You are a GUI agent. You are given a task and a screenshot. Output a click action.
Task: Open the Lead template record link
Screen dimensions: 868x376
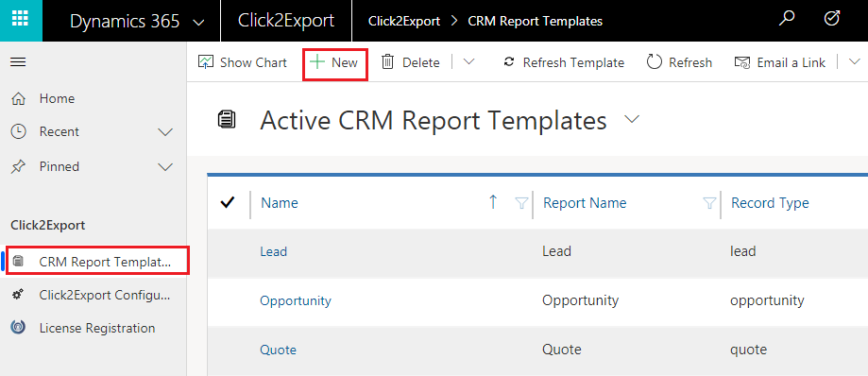point(274,252)
